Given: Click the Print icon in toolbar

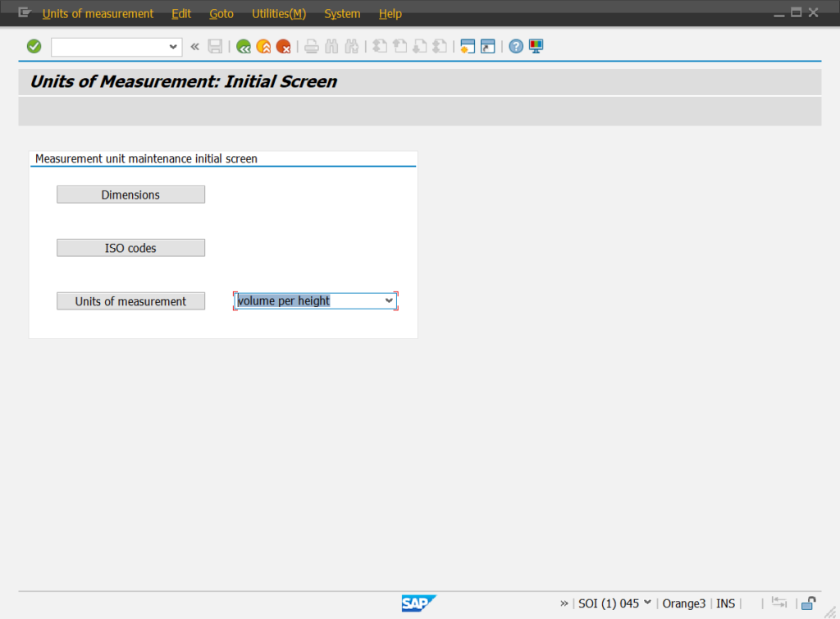Looking at the screenshot, I should click(x=311, y=47).
